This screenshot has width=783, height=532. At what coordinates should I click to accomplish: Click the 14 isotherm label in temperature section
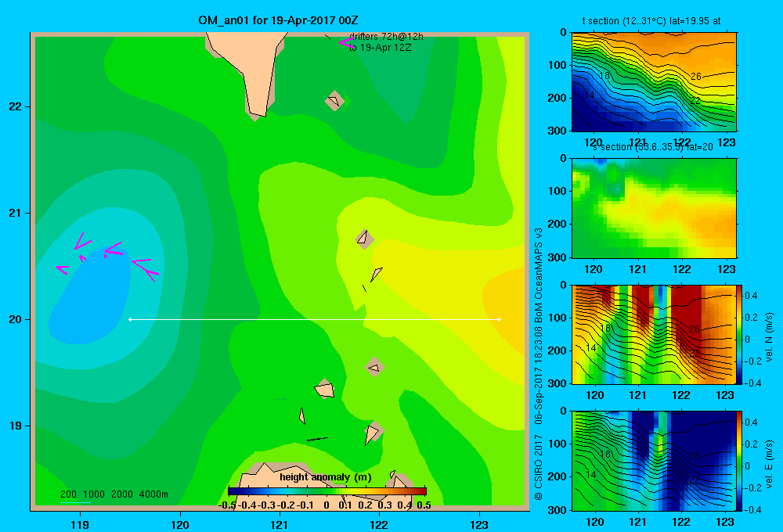pos(590,95)
